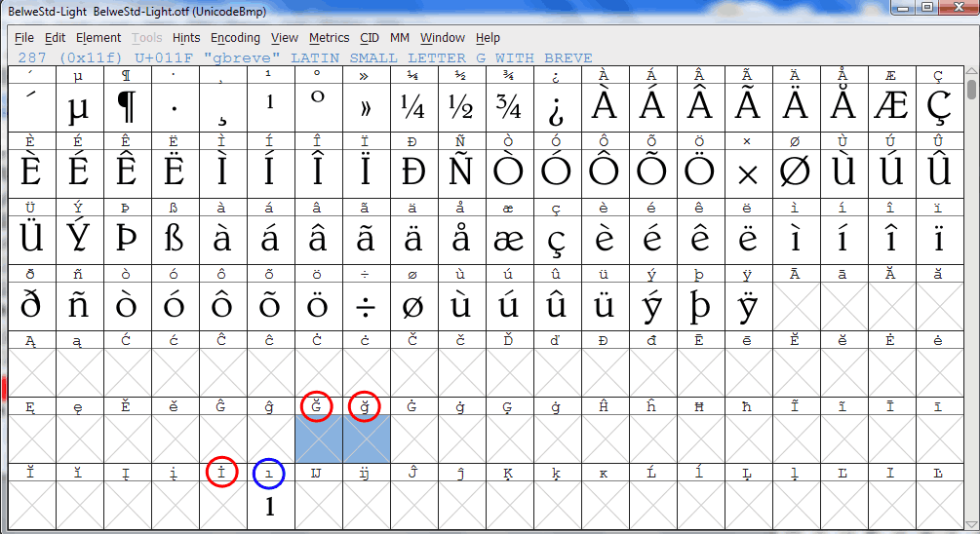
Task: Select the German sharp s ß glyph
Action: pos(175,239)
